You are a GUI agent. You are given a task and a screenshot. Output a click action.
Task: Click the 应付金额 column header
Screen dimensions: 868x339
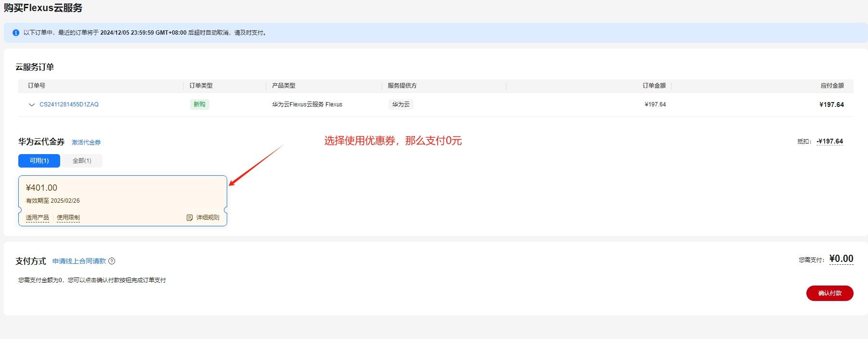tap(832, 86)
